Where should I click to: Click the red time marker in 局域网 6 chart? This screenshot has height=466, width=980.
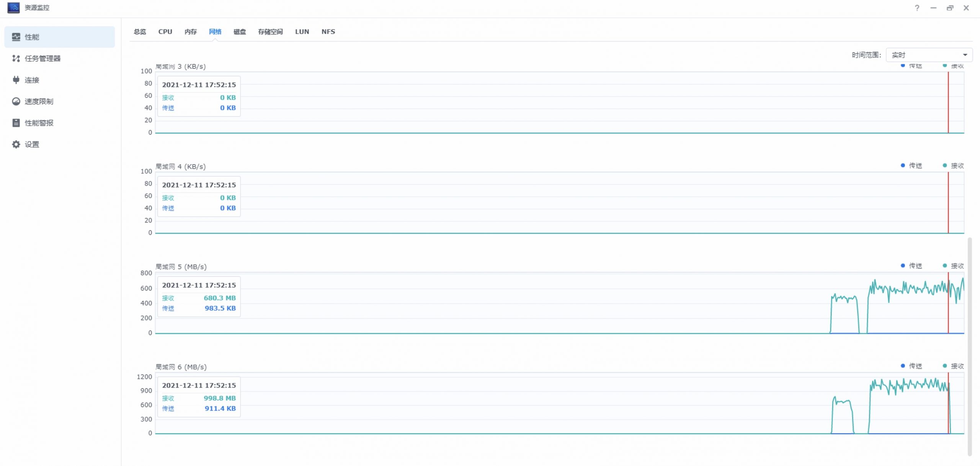click(x=948, y=403)
